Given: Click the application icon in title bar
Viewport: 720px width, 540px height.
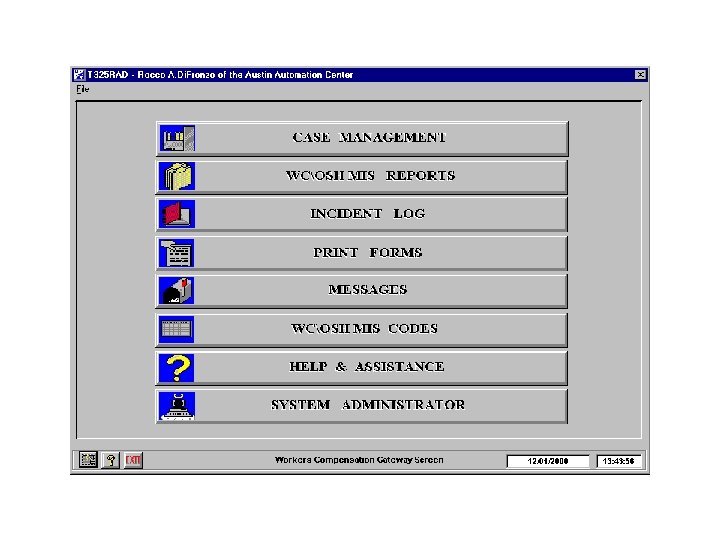Looking at the screenshot, I should pos(79,74).
